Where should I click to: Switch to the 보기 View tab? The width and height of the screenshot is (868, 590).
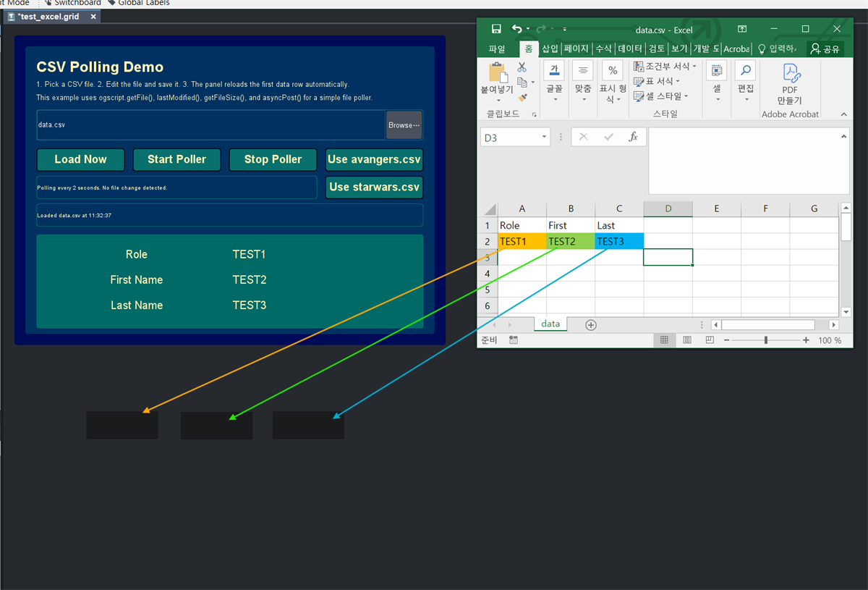[x=679, y=49]
